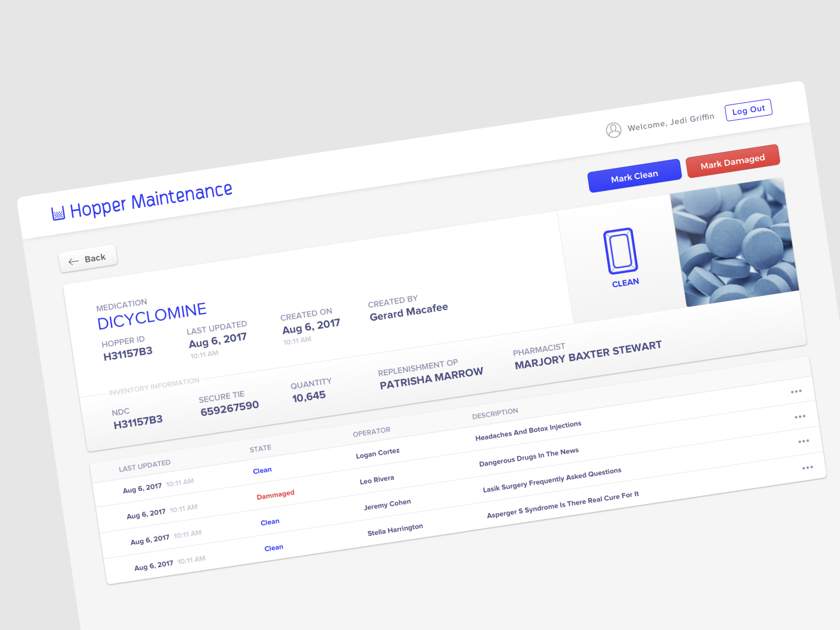
Task: Click the NDC value H31157B3
Action: tap(138, 422)
